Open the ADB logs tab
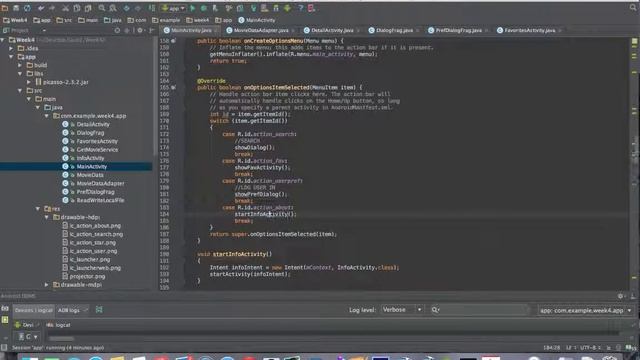Image resolution: width=640 pixels, height=360 pixels. [69, 310]
